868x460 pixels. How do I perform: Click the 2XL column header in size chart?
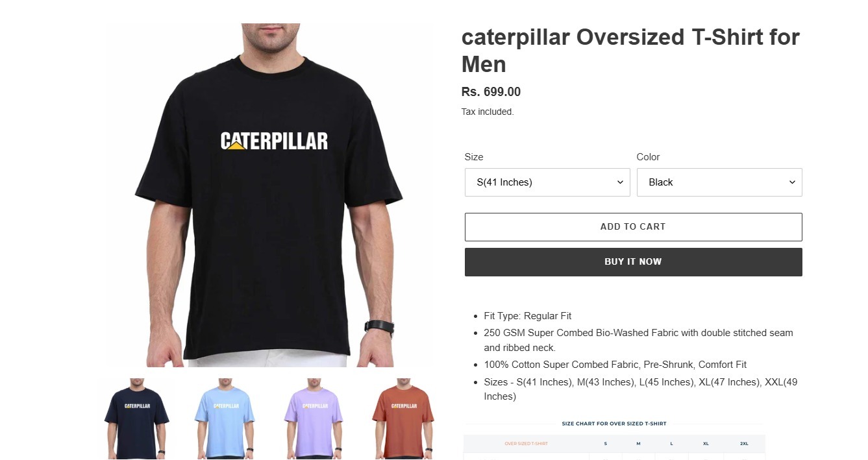tap(744, 444)
